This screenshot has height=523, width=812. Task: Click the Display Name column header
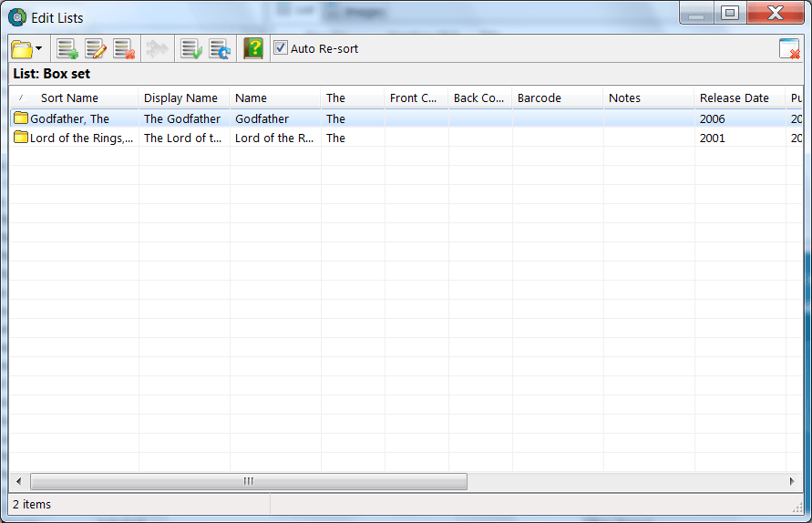(x=180, y=98)
